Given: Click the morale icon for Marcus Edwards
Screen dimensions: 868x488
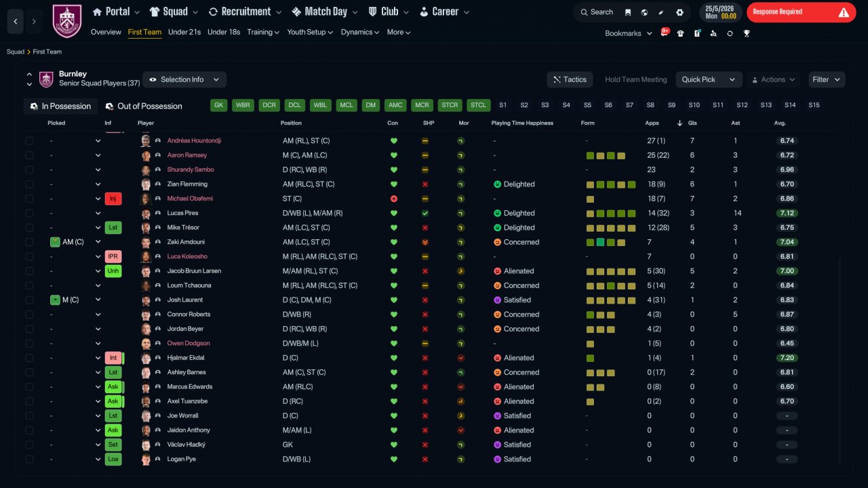Looking at the screenshot, I should (x=461, y=387).
